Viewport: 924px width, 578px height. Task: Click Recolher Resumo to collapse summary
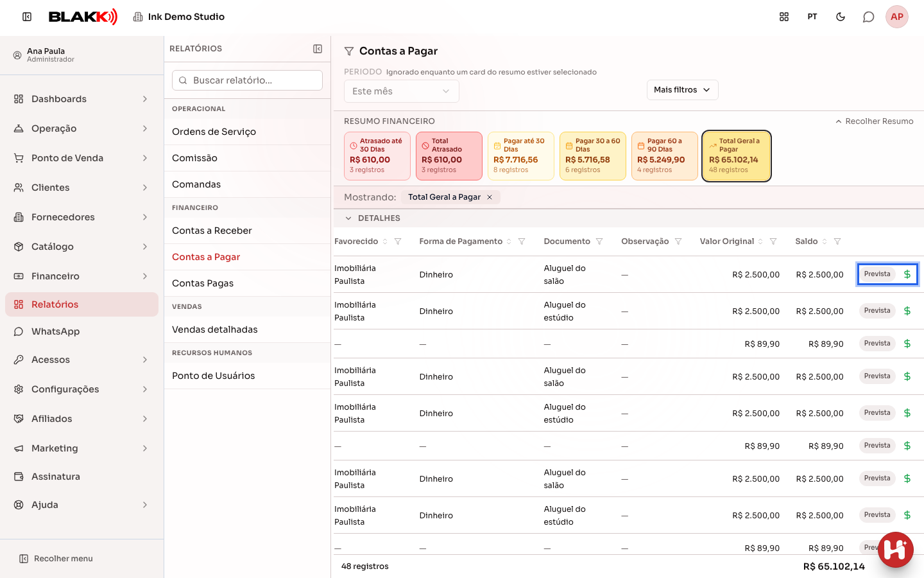point(874,121)
